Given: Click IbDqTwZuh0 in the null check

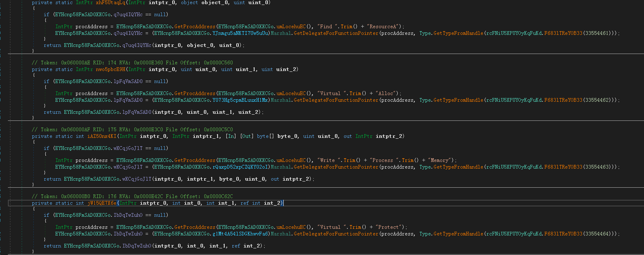Looking at the screenshot, I should click(128, 215).
